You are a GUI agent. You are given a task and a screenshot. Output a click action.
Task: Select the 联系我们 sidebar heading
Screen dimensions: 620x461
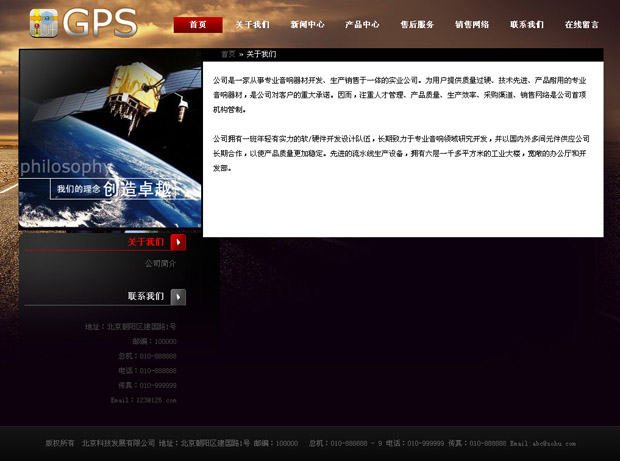(145, 296)
